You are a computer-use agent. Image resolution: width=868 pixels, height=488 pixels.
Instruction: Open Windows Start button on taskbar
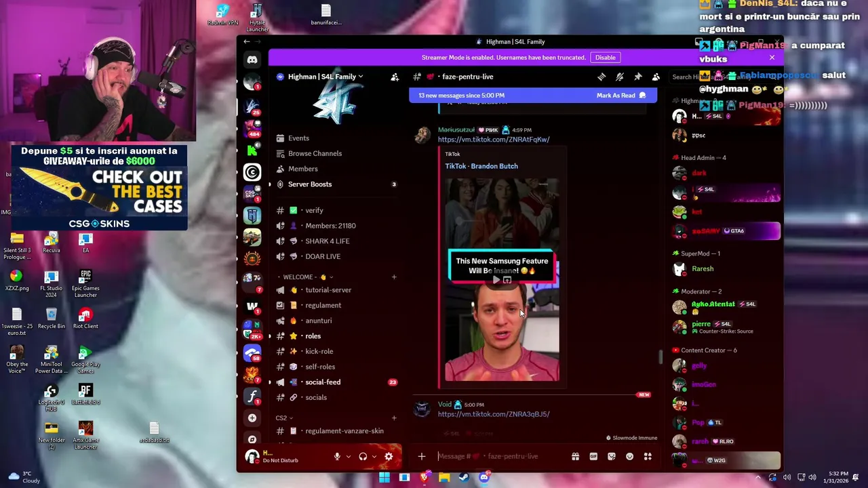tap(384, 478)
